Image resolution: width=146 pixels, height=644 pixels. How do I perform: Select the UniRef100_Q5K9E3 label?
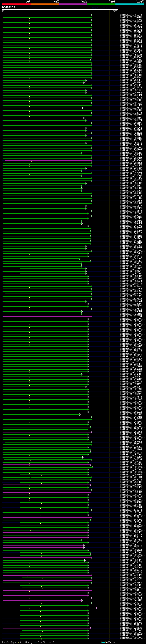pyautogui.click(x=131, y=80)
